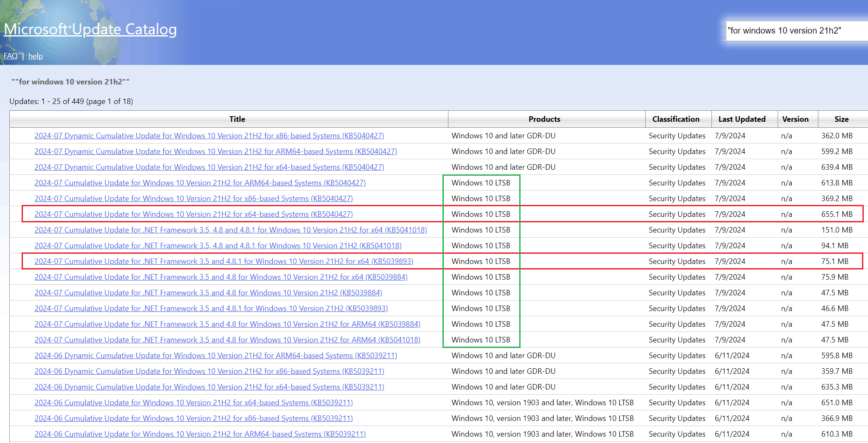Click Security Updates in the 599.2 MB row

[x=677, y=151]
